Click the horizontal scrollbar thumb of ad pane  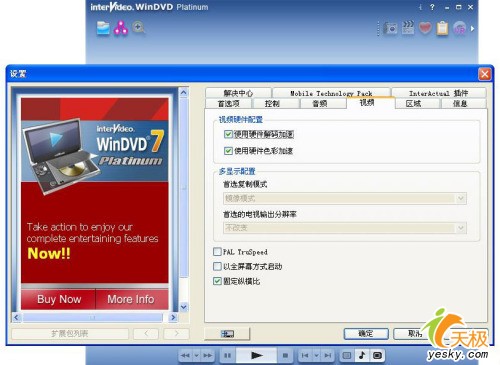[x=93, y=317]
